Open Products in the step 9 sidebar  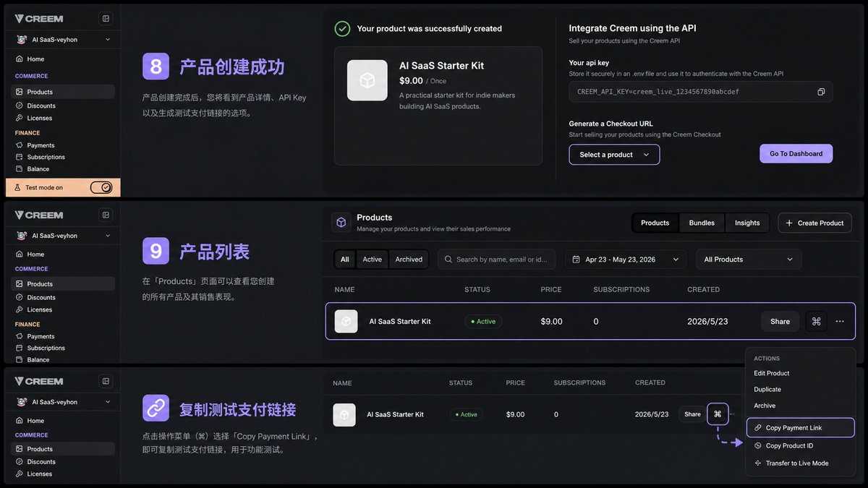coord(64,284)
